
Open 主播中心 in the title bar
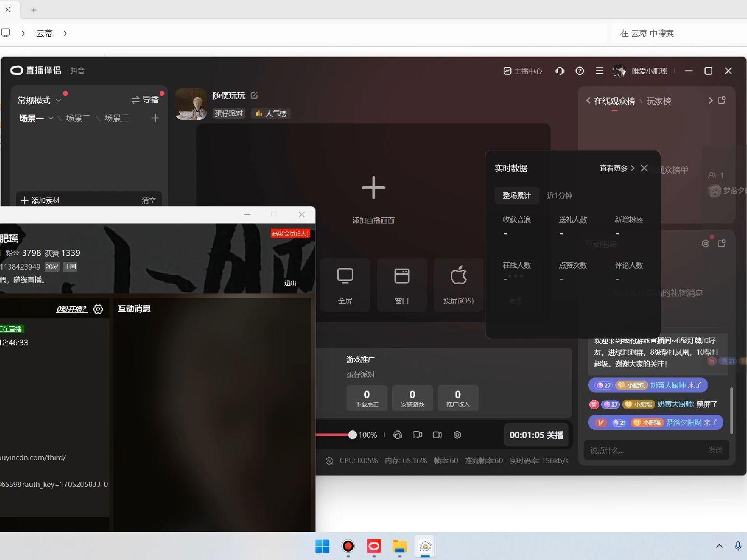[x=523, y=71]
